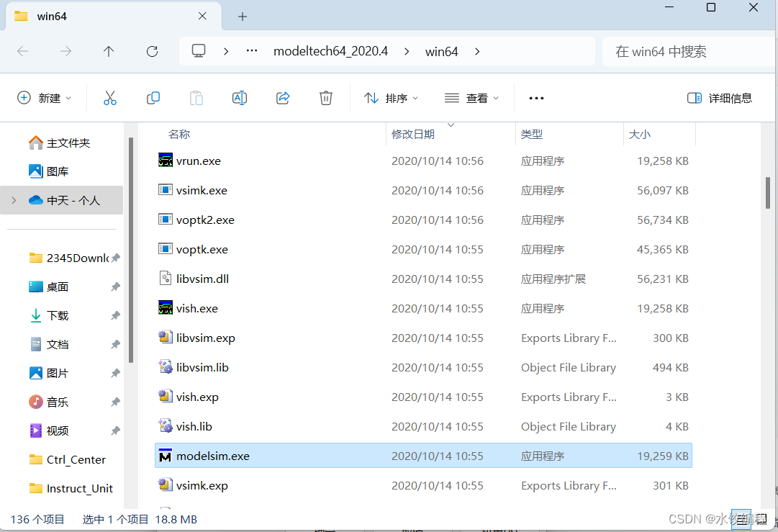The height and width of the screenshot is (532, 778).
Task: Open 文档 in navigation pane
Action: pos(49,344)
